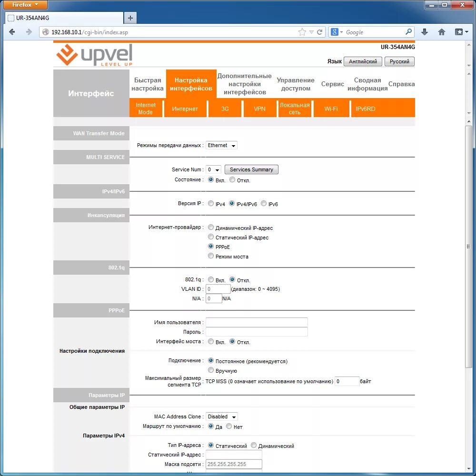Choose PPPoE provider type
The width and height of the screenshot is (476, 476).
211,246
